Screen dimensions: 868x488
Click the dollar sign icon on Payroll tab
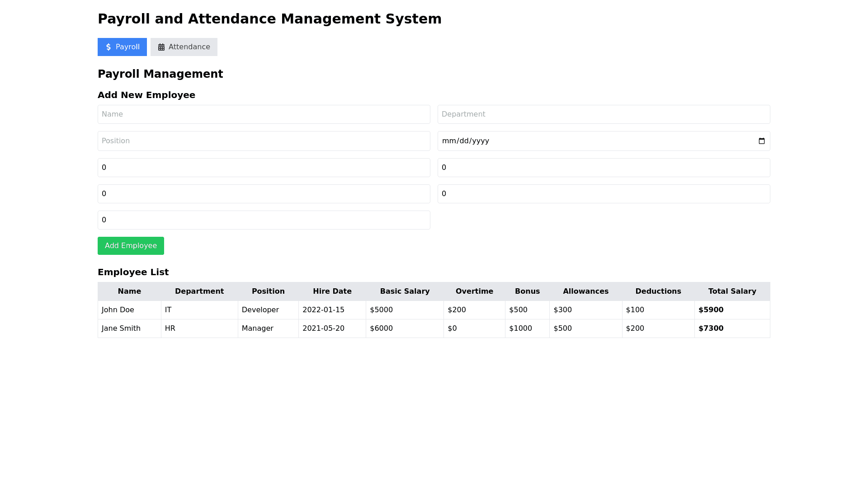click(x=108, y=47)
